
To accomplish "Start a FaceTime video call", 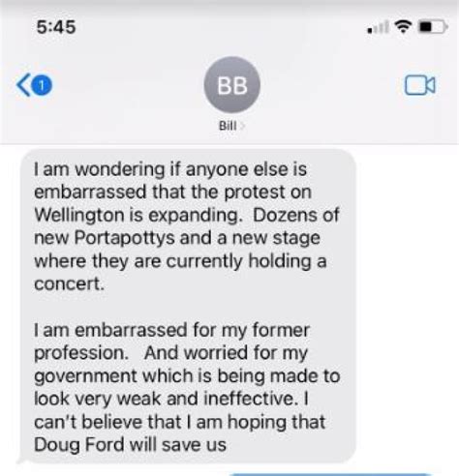I will 420,85.
